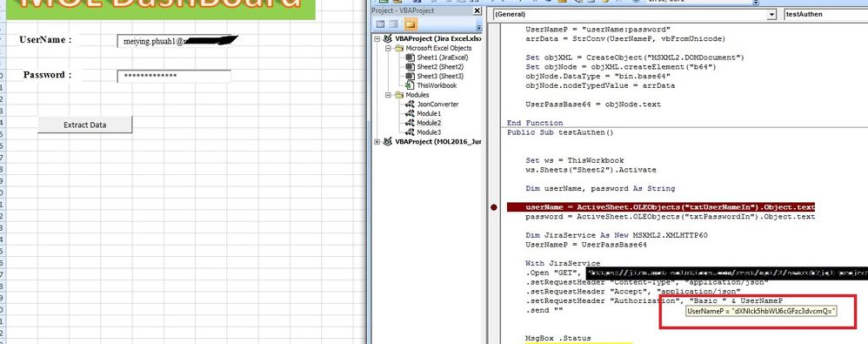The height and width of the screenshot is (344, 868).
Task: Click the 'Set objXML = CreateObject' line
Action: 635,57
